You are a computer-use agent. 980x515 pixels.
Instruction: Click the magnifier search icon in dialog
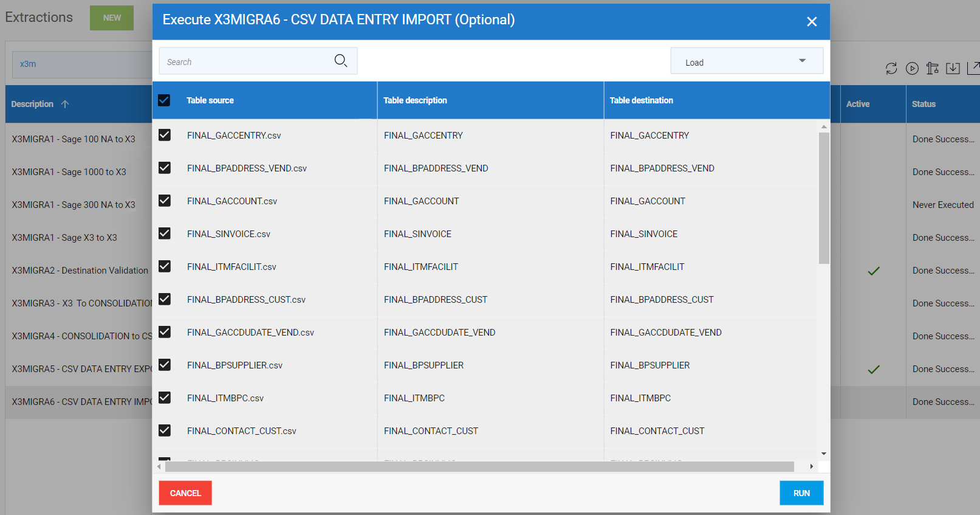[341, 61]
